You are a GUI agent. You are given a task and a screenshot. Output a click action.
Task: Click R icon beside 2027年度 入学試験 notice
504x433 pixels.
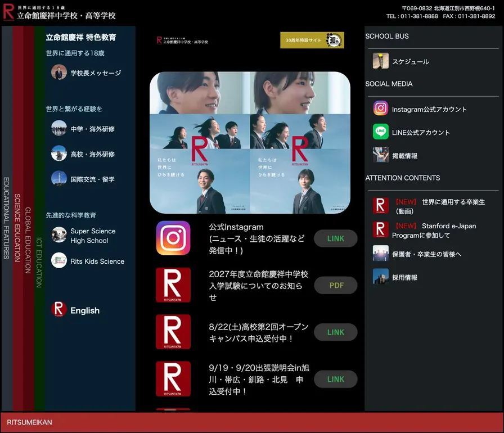[x=173, y=285]
